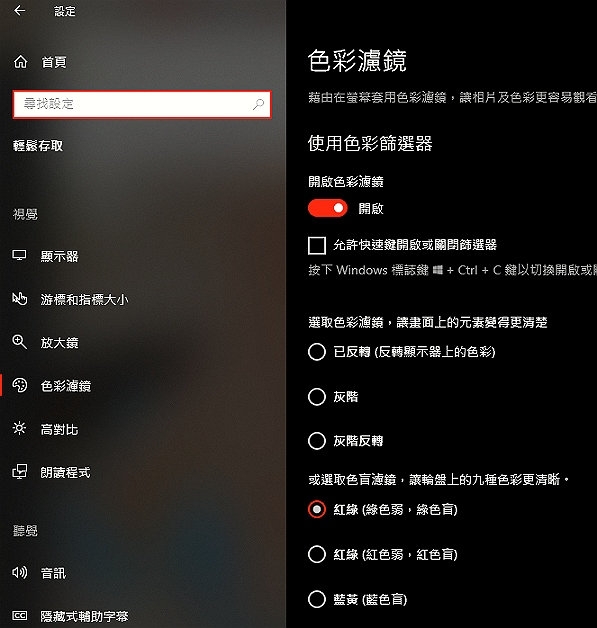Open the 首頁 home icon

20,62
